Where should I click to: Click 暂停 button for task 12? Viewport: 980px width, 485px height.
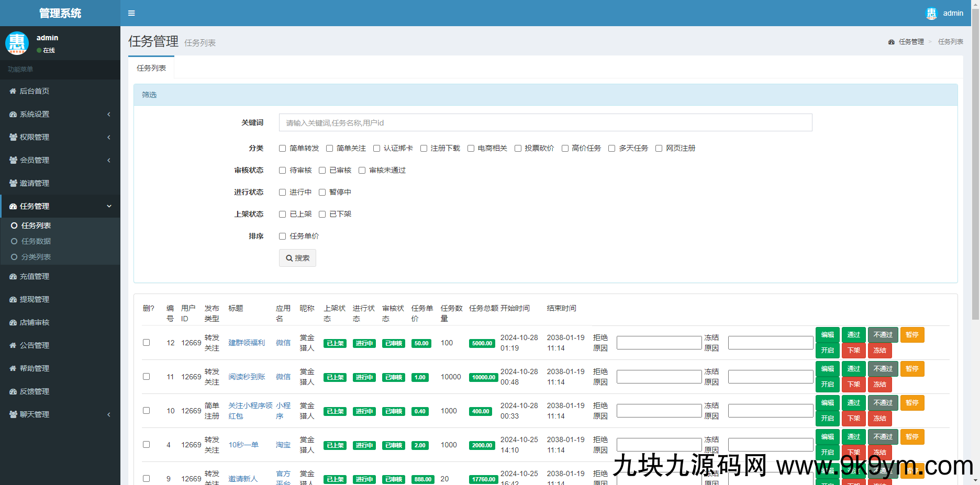(912, 335)
